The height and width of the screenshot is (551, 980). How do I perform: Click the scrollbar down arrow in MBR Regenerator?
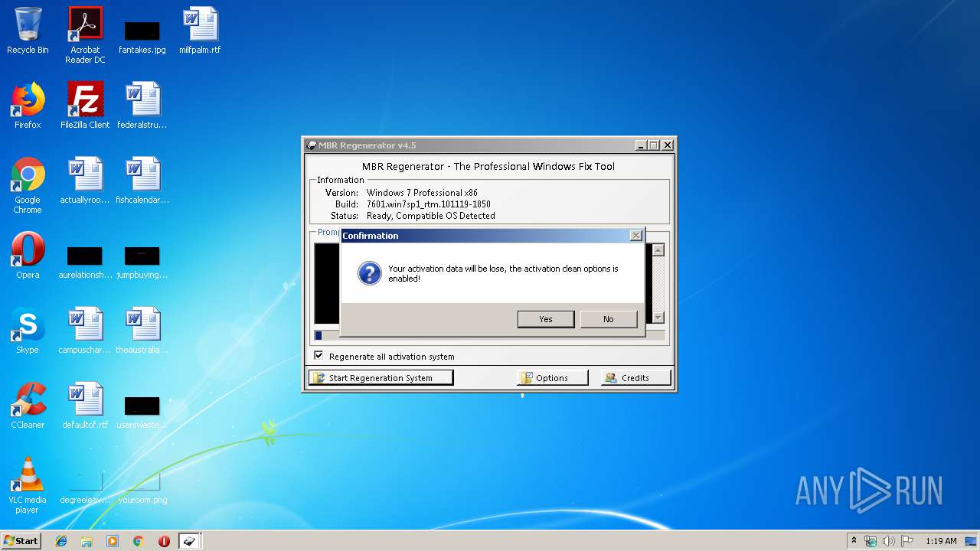point(658,317)
